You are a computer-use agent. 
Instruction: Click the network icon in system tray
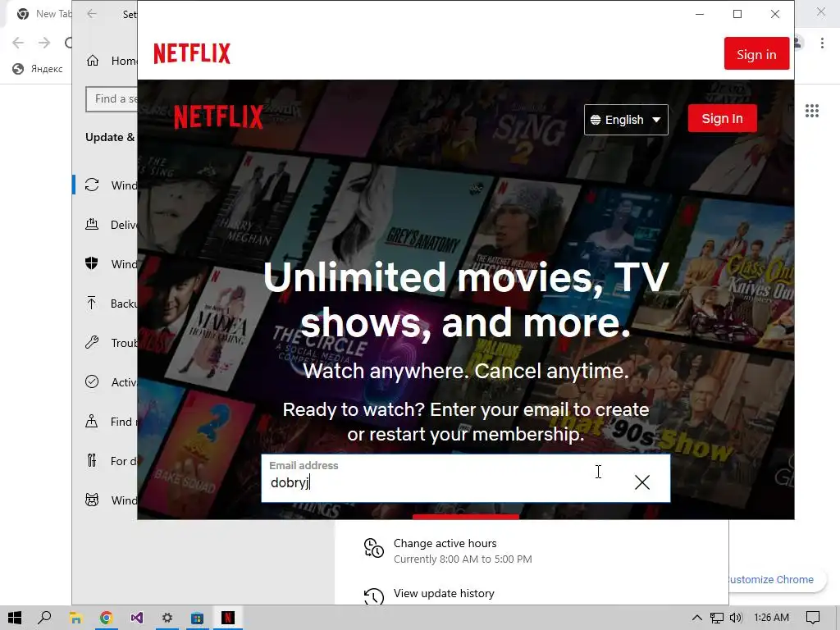(x=717, y=618)
